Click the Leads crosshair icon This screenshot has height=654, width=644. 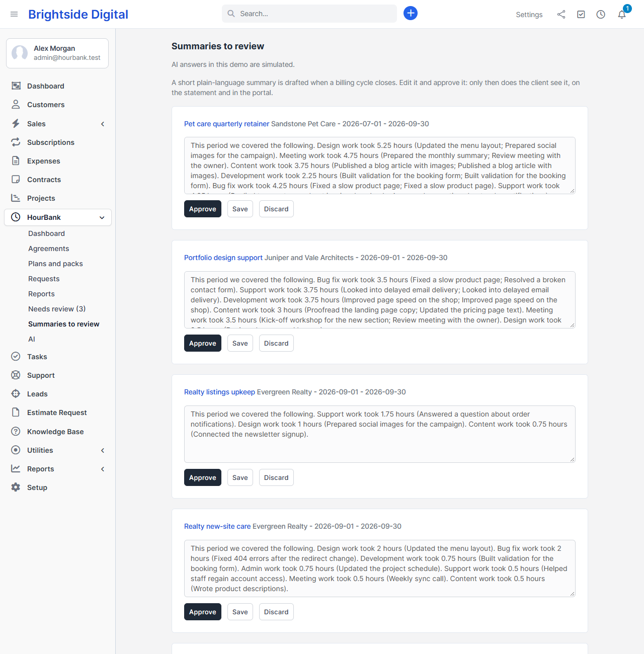[x=16, y=394]
